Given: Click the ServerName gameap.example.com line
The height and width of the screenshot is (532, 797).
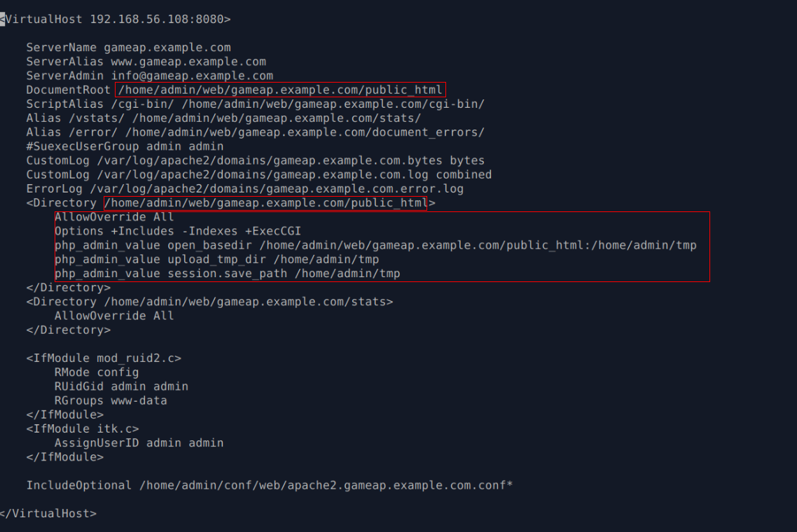Looking at the screenshot, I should pos(129,48).
